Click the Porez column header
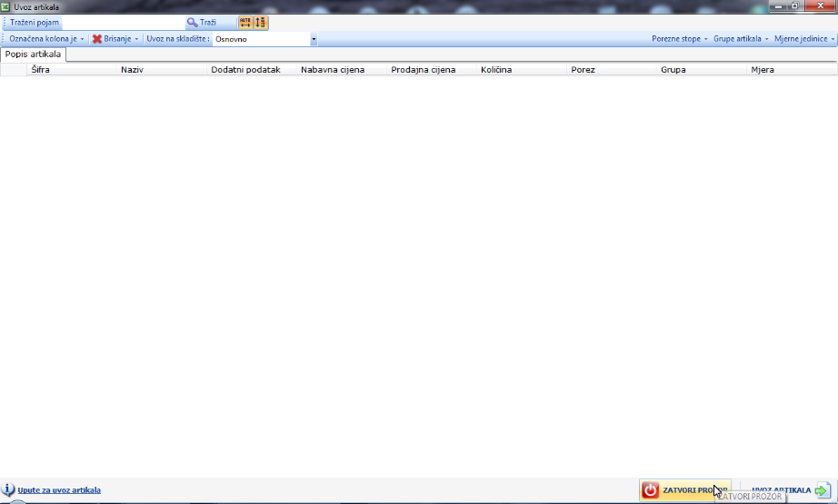This screenshot has width=838, height=504. [x=612, y=69]
